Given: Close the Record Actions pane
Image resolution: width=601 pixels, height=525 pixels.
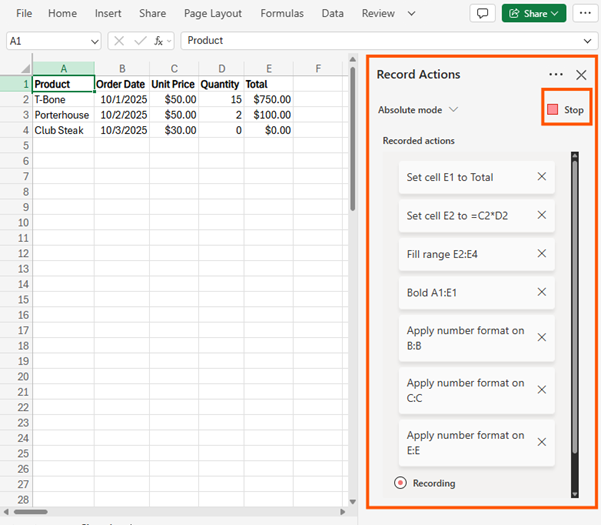Looking at the screenshot, I should (x=581, y=75).
